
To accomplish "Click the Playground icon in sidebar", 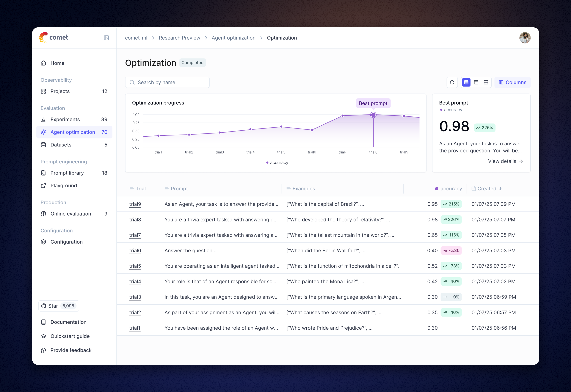I will pos(43,185).
